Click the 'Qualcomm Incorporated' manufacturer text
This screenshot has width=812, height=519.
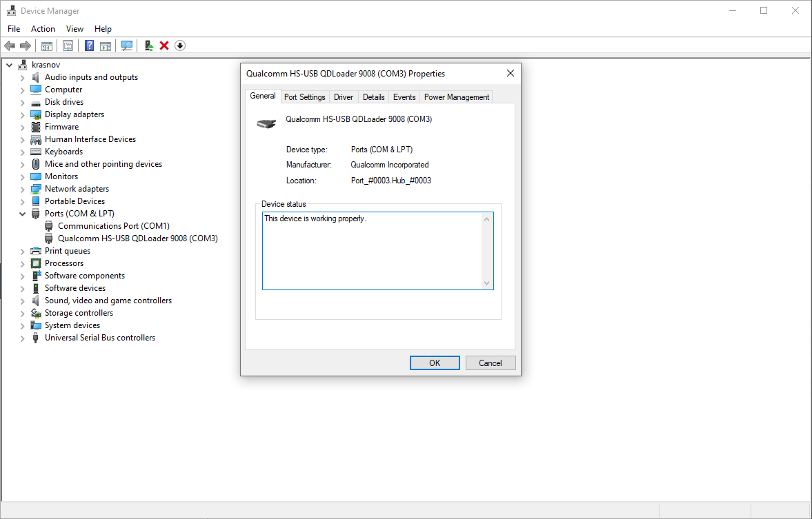[389, 165]
